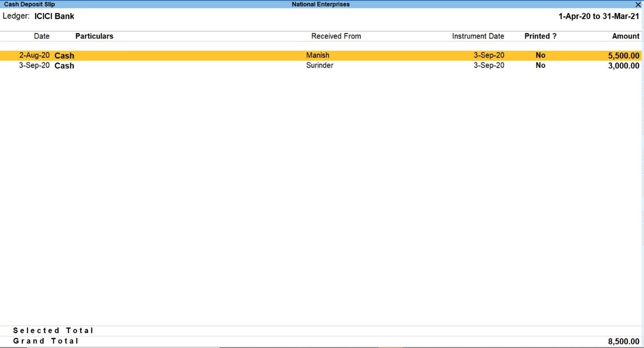644x348 pixels.
Task: Click National Enterprises company name
Action: click(x=320, y=4)
